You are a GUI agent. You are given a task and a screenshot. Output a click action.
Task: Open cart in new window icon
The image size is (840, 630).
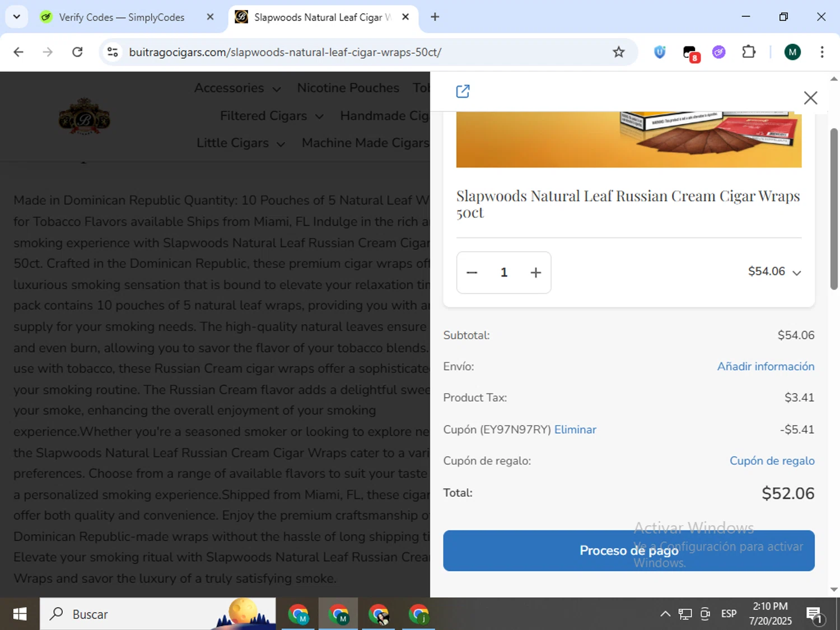463,91
